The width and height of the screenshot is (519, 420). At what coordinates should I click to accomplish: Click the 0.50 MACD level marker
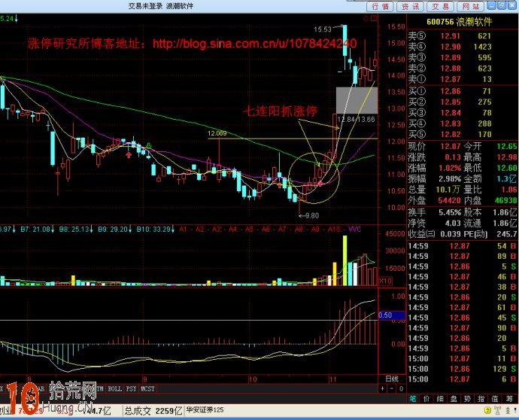tap(386, 315)
